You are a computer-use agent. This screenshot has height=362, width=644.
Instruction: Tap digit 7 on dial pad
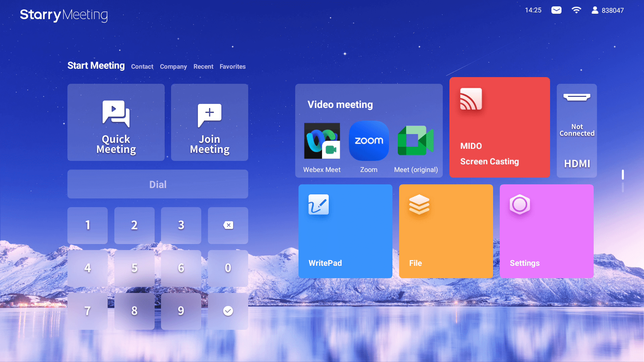[x=88, y=311]
